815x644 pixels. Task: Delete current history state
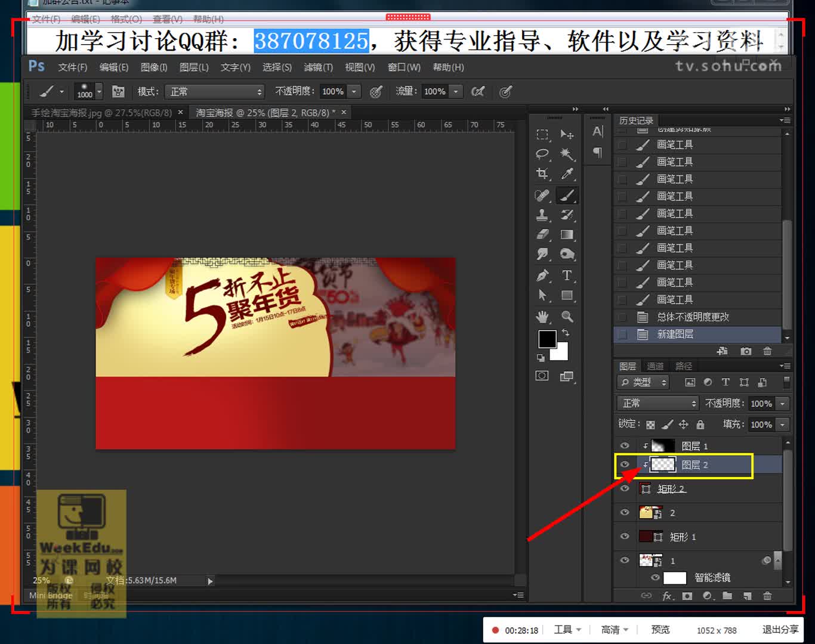767,351
